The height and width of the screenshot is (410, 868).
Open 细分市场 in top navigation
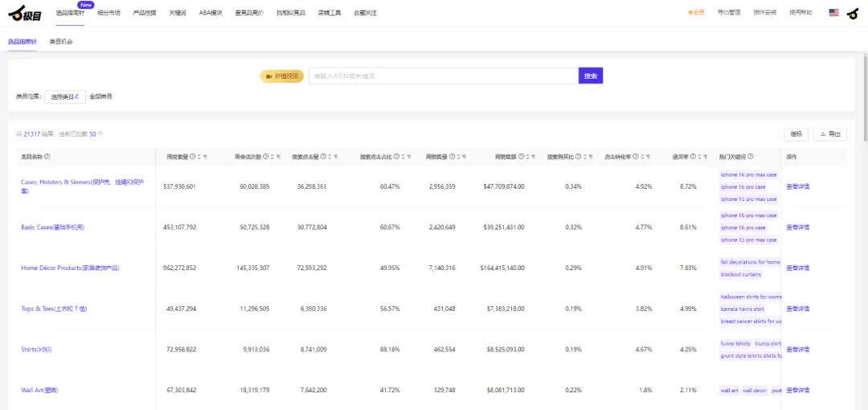tap(108, 13)
